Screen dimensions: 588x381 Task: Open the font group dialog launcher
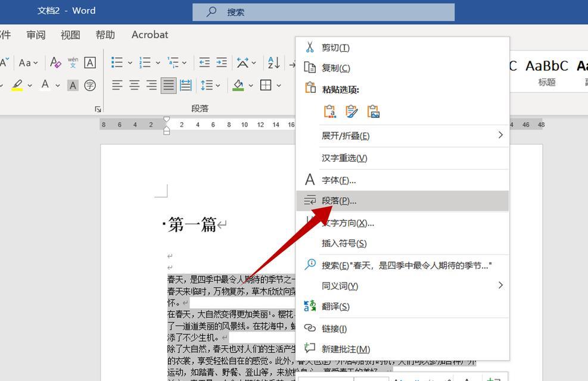[98, 109]
